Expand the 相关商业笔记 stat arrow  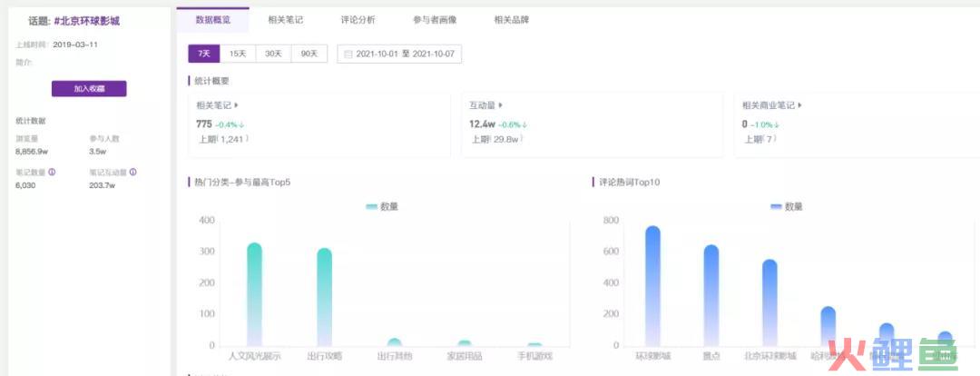tap(800, 105)
